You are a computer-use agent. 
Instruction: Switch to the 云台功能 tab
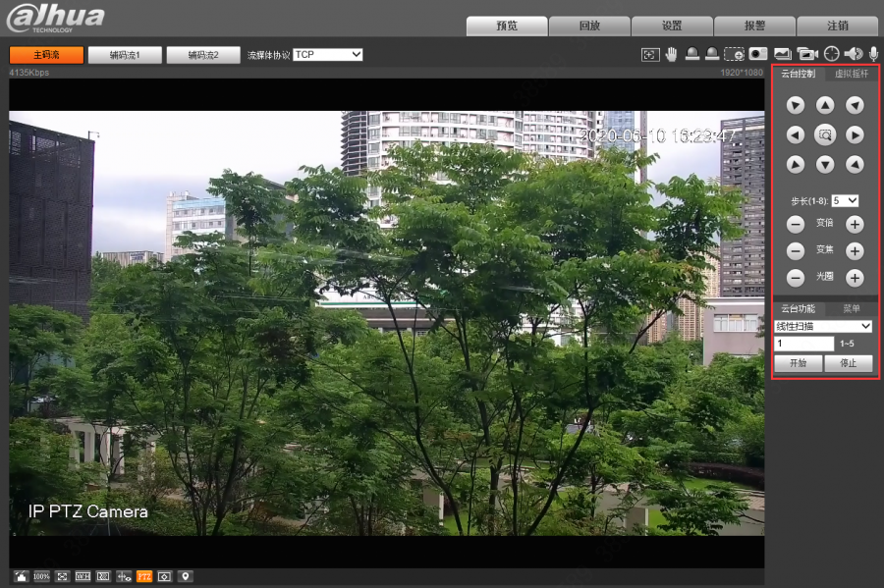coord(799,308)
